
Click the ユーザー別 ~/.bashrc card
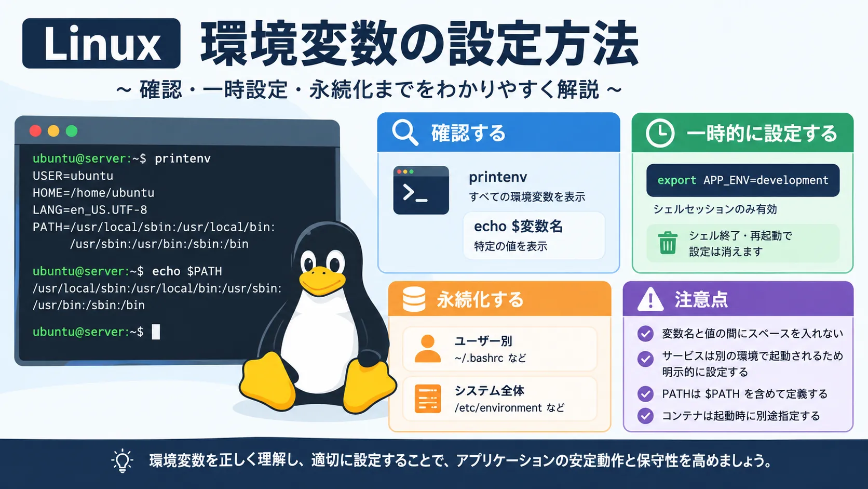point(500,349)
